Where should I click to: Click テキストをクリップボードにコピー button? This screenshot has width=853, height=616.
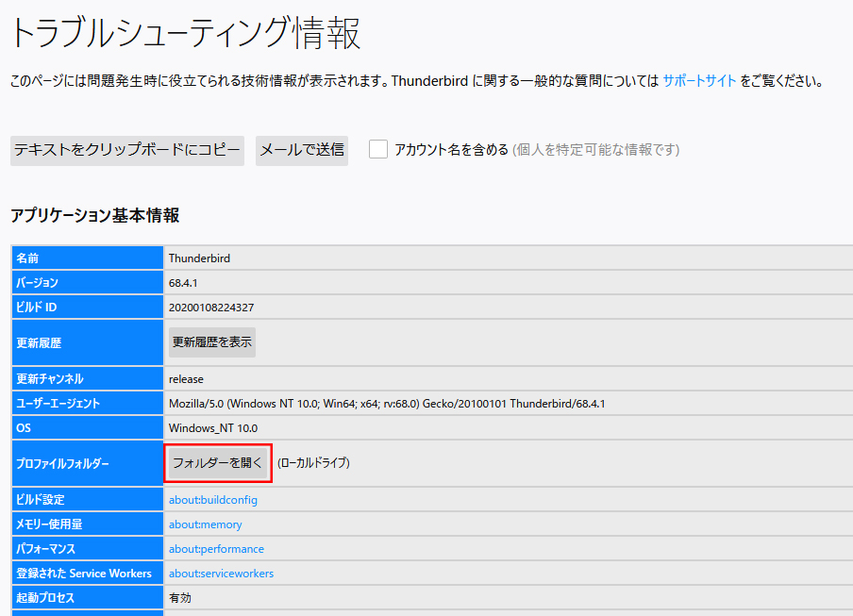click(127, 150)
